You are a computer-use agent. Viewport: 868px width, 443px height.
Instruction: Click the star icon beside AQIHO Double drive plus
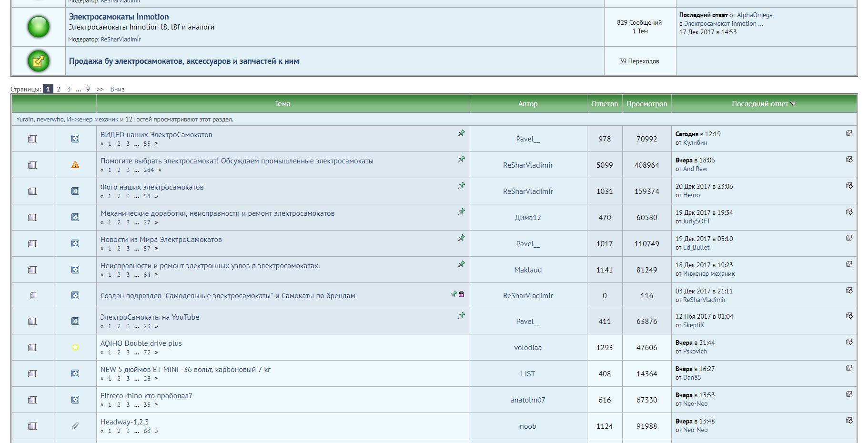[75, 348]
